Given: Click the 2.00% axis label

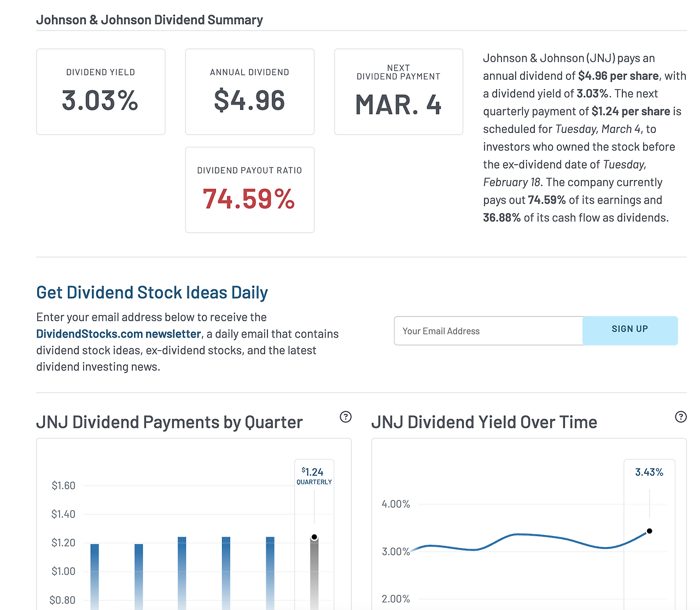Looking at the screenshot, I should [x=396, y=599].
